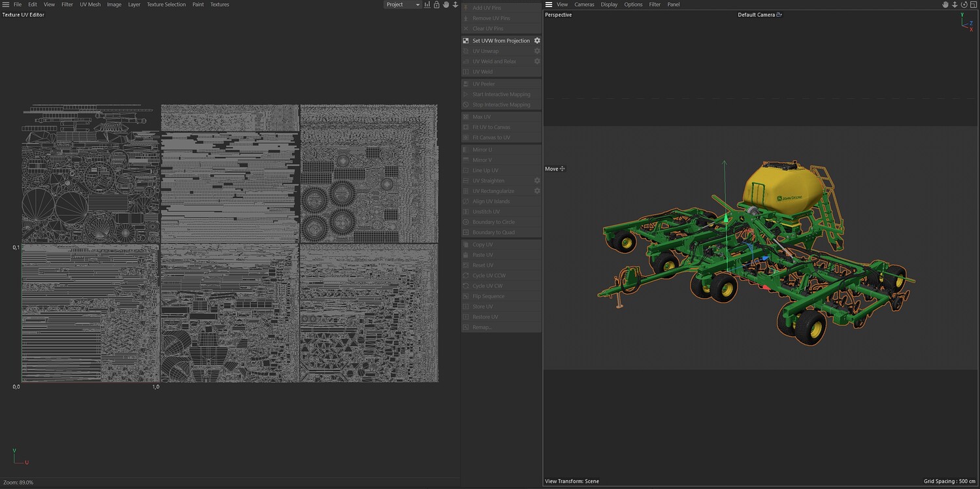Toggle the lock icon in UV editor header
The width and height of the screenshot is (980, 489).
coord(436,5)
